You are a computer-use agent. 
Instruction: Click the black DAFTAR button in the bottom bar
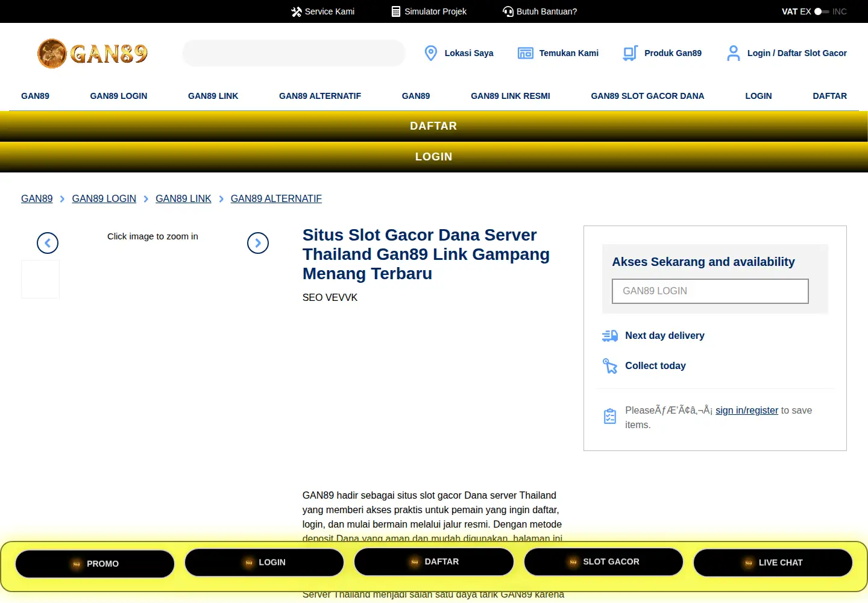coord(434,562)
